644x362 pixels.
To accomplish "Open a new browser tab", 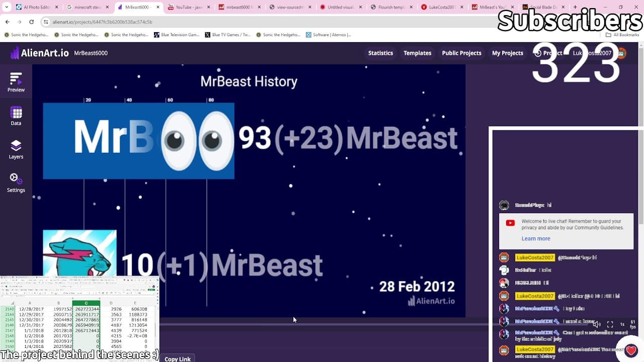I will coord(575,7).
